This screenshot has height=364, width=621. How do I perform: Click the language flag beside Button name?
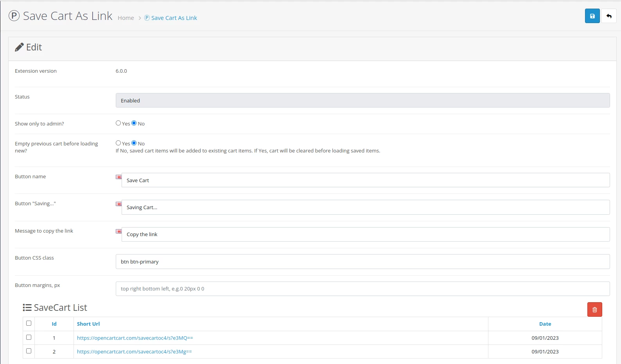(x=118, y=177)
